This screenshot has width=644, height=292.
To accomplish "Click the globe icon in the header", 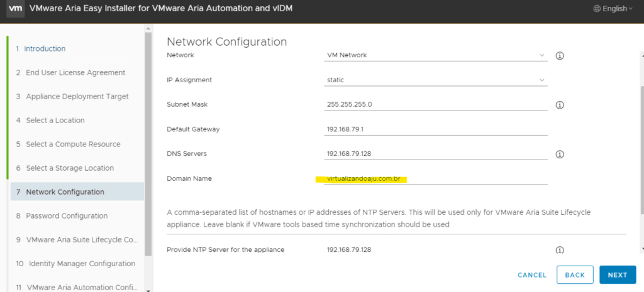I will click(x=596, y=9).
